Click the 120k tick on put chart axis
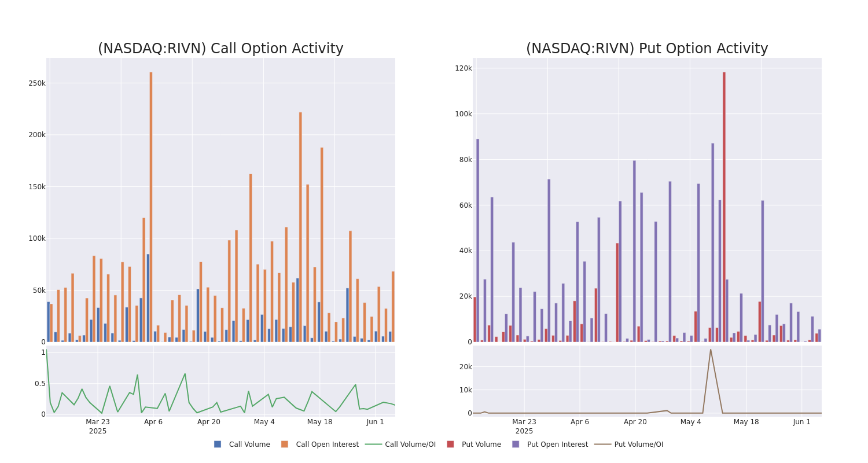The image size is (868, 463). click(464, 68)
